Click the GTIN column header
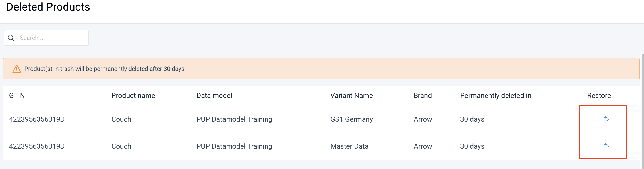The height and width of the screenshot is (169, 644). tap(17, 96)
